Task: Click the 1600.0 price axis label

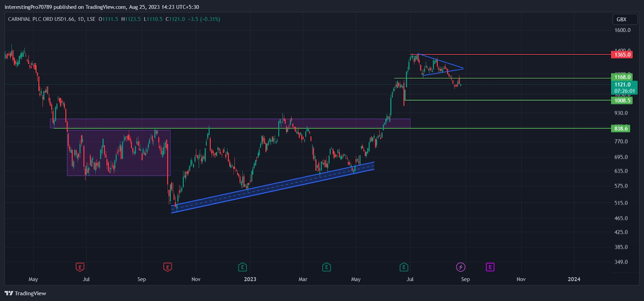Action: pyautogui.click(x=622, y=30)
